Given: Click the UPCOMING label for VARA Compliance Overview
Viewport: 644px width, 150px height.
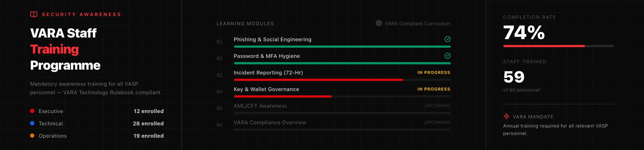Looking at the screenshot, I should [437, 122].
